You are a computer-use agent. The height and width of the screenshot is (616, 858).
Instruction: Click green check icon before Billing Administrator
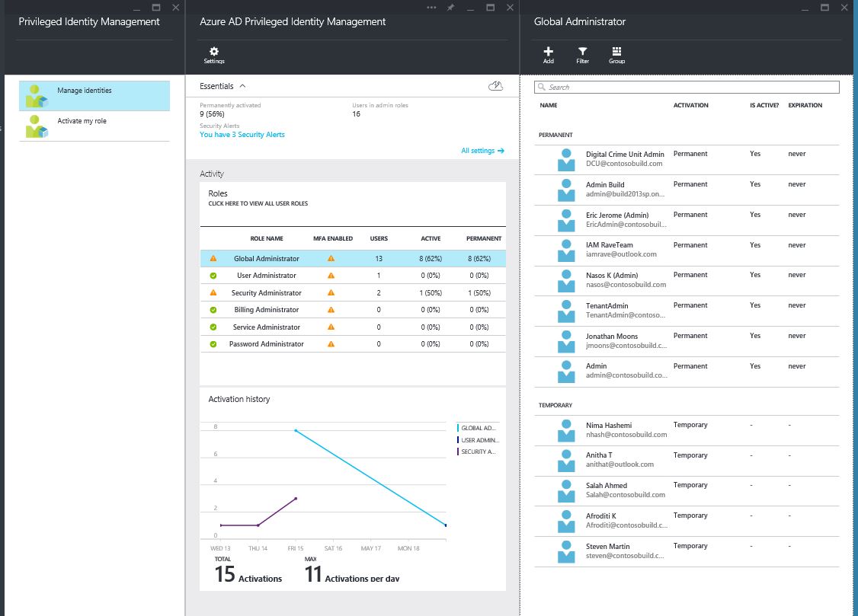coord(213,310)
